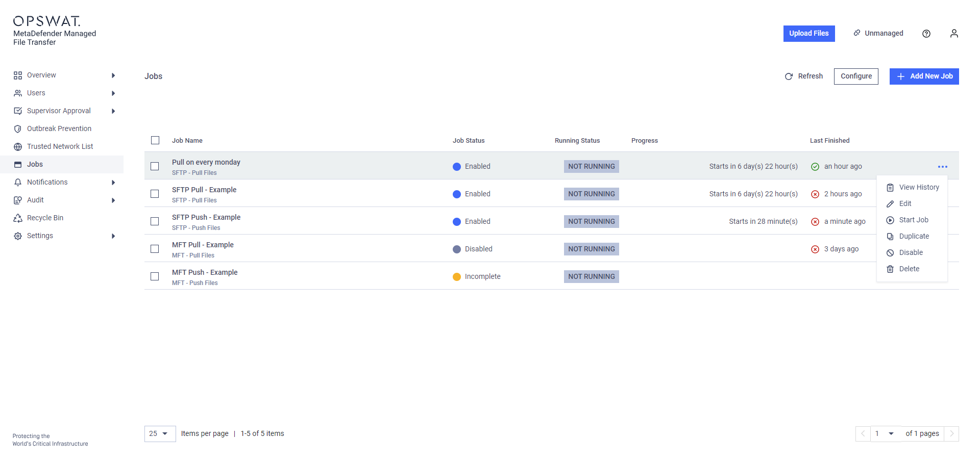Expand the Overview submenu arrow
The image size is (980, 464).
(113, 75)
